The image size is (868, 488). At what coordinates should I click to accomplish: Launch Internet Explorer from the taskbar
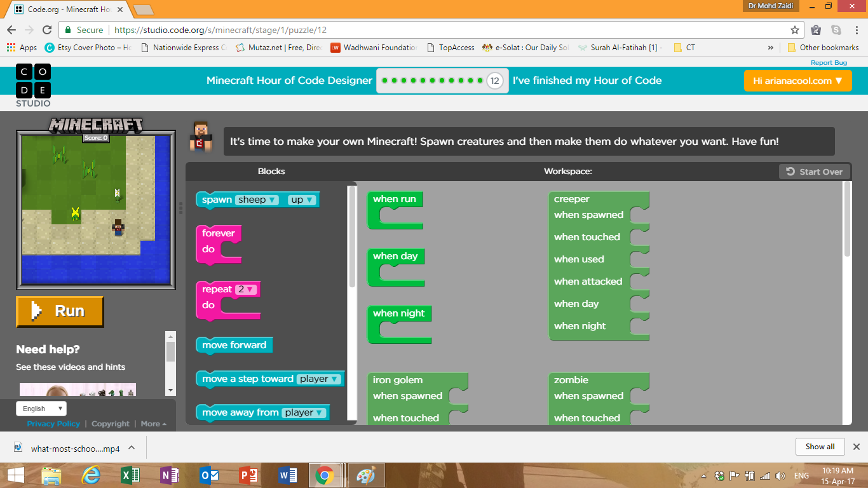(91, 475)
